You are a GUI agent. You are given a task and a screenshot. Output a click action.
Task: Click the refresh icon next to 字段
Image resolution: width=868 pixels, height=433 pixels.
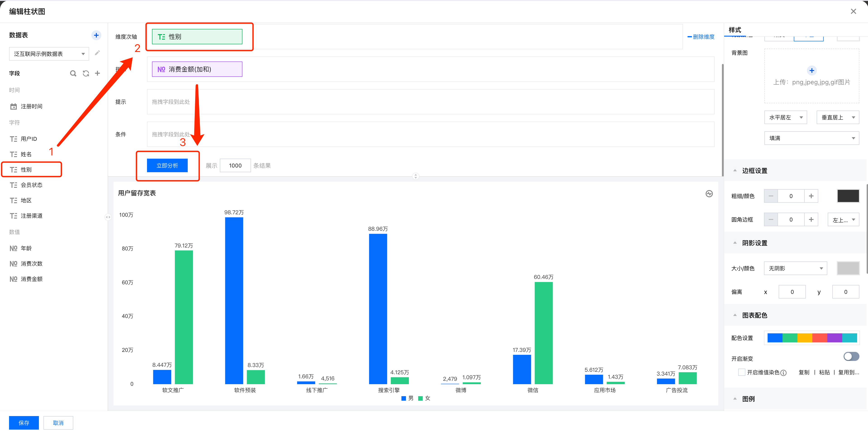[x=86, y=73]
